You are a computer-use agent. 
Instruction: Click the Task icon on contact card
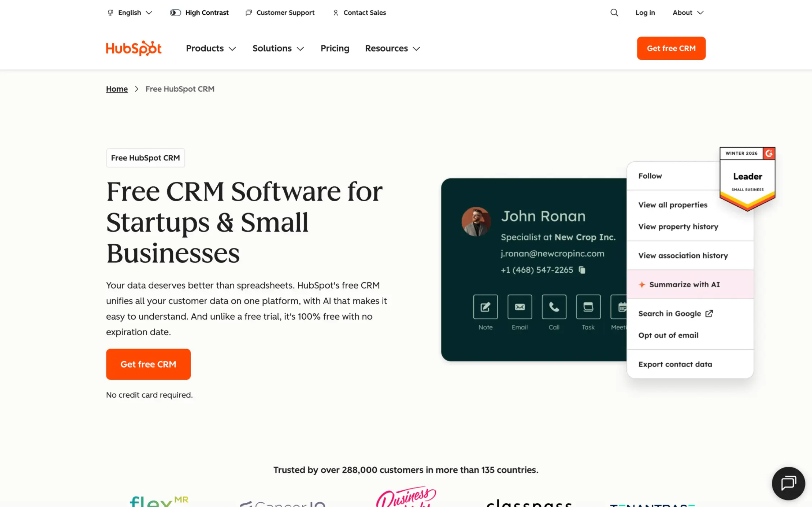click(x=588, y=307)
